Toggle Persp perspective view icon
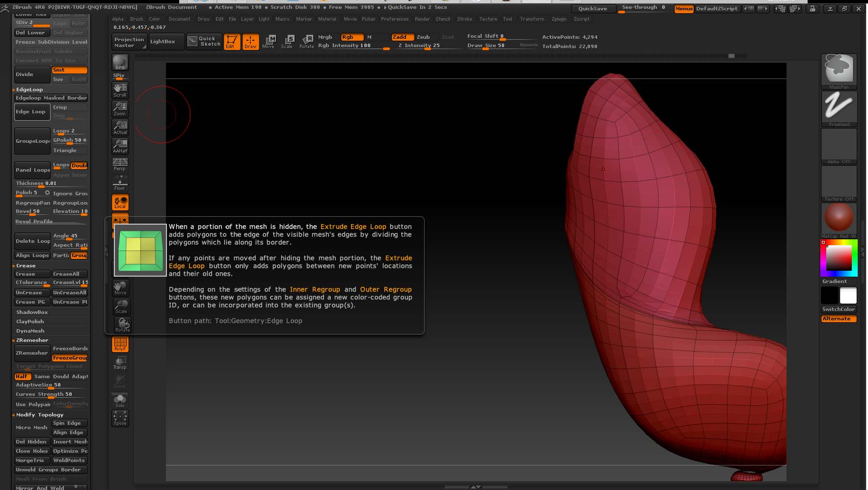 coord(120,164)
